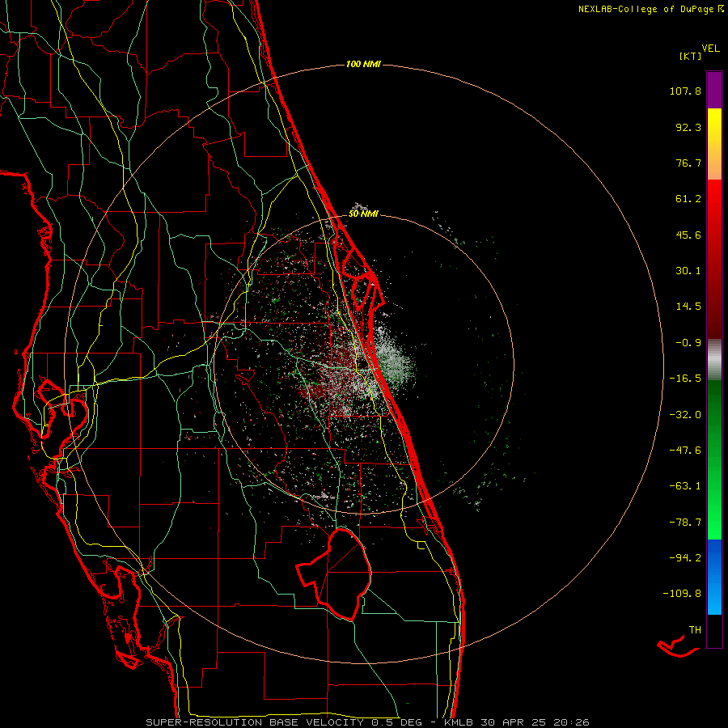Click the 61.2 velocity scale value

click(688, 199)
